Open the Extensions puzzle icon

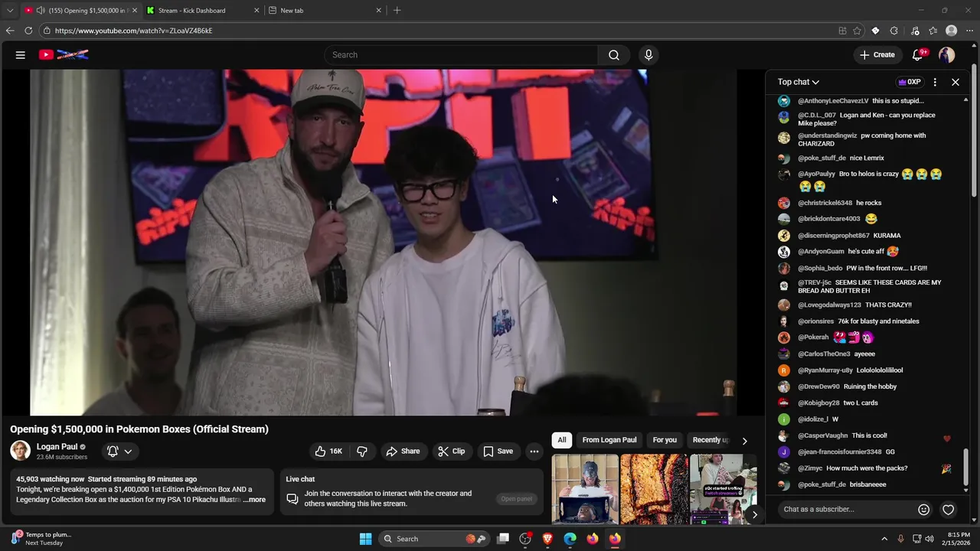(894, 31)
